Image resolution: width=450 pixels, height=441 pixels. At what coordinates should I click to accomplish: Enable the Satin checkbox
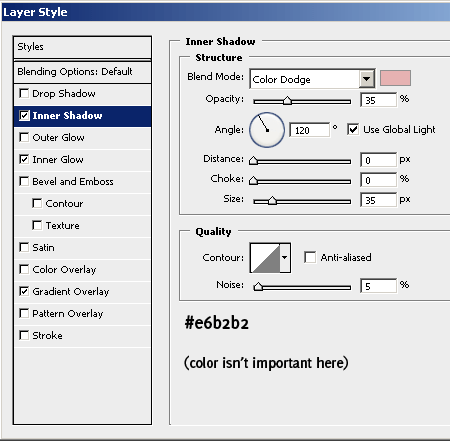[24, 247]
